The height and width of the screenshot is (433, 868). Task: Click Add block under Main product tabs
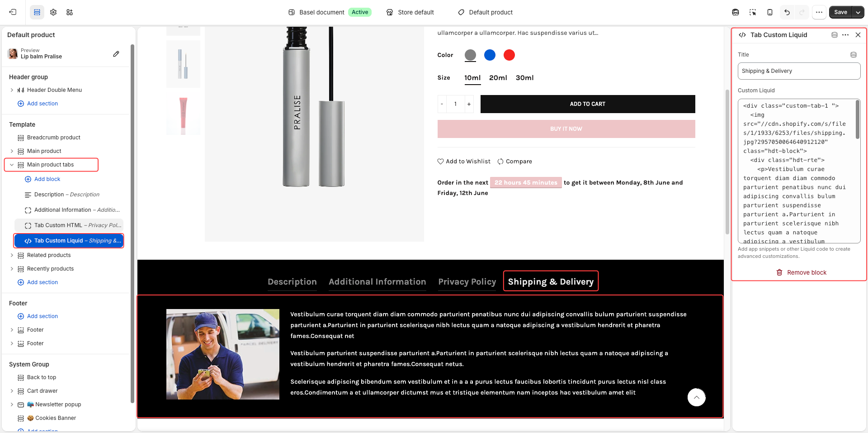pos(42,179)
